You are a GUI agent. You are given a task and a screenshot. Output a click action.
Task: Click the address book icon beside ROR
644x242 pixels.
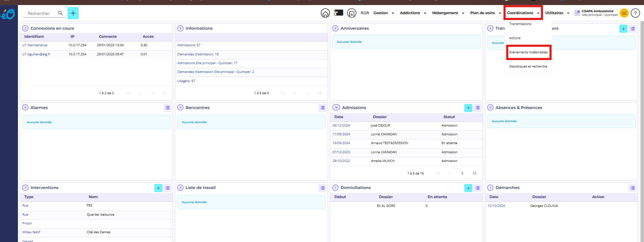tap(352, 13)
